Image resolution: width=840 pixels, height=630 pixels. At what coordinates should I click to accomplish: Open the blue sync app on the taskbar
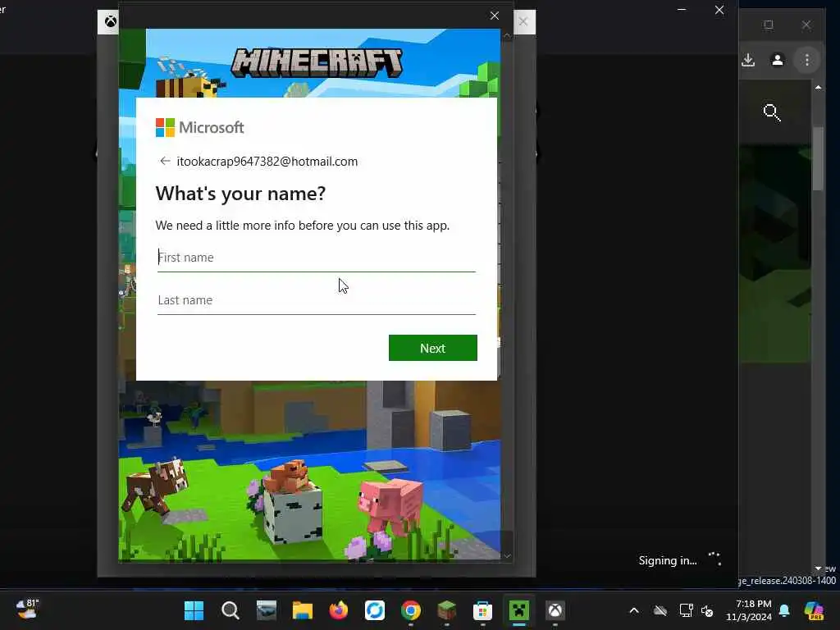(374, 610)
